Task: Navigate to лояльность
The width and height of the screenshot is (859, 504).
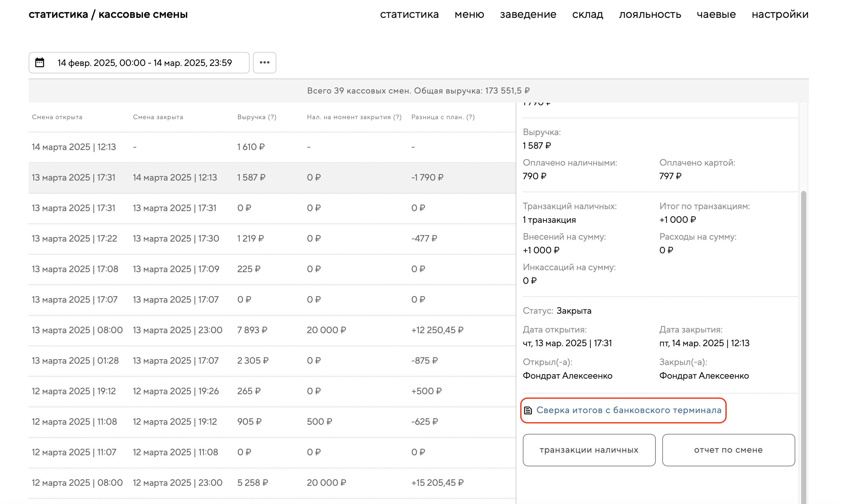Action: pos(650,14)
